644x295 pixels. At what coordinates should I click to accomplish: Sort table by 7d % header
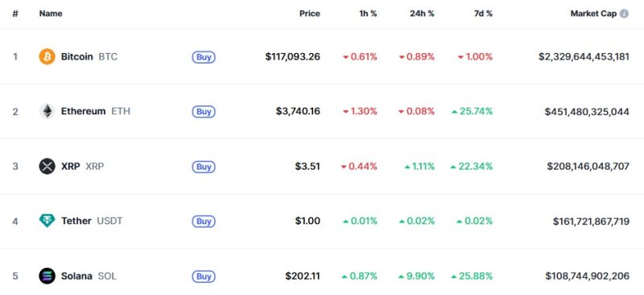[x=482, y=14]
